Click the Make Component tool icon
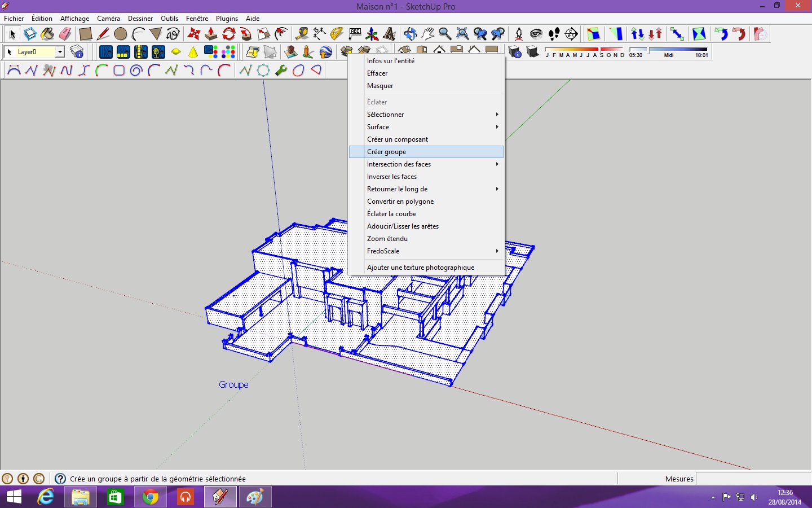This screenshot has width=812, height=508. tap(30, 34)
